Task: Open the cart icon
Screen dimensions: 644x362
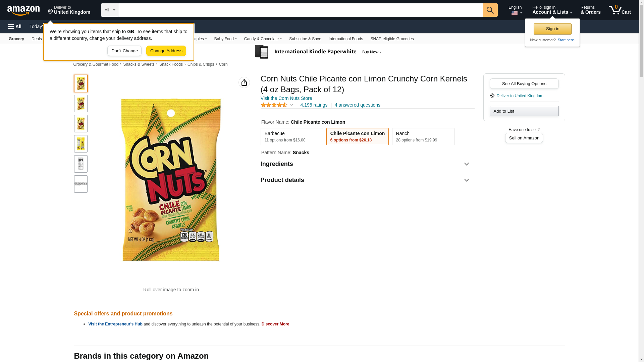Action: [x=620, y=10]
